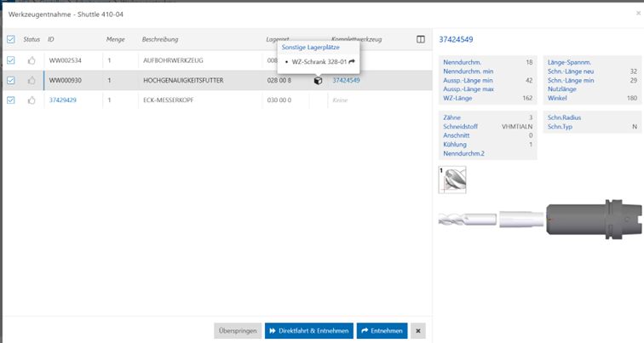Click thumbs-up status icon for WW000930
Image resolution: width=644 pixels, height=343 pixels.
32,80
